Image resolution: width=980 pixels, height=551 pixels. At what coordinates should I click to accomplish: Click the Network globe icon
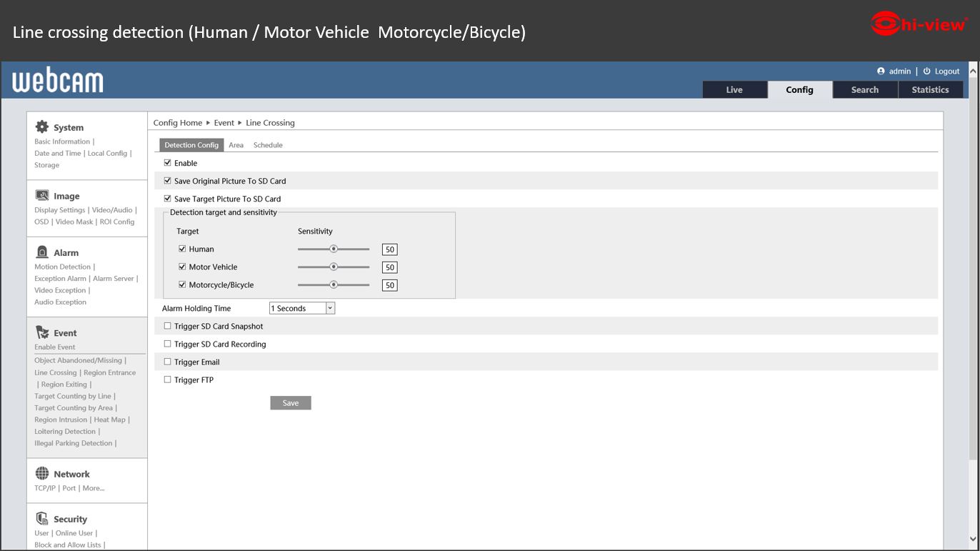pyautogui.click(x=42, y=474)
